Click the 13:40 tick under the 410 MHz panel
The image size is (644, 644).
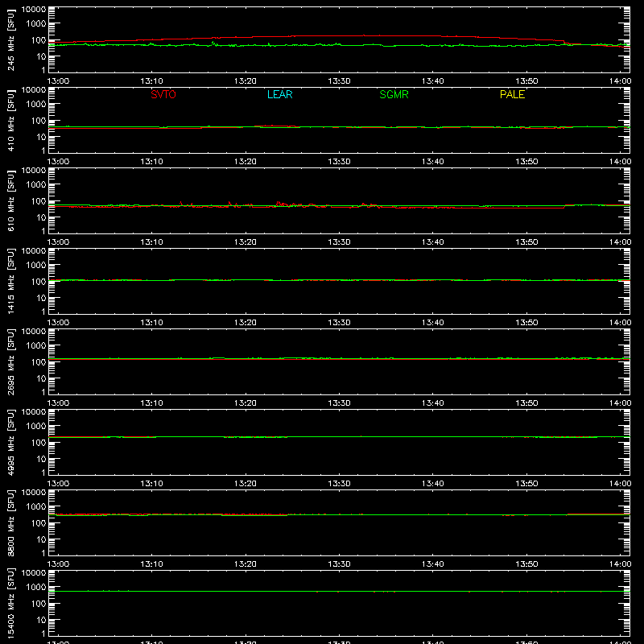(433, 162)
